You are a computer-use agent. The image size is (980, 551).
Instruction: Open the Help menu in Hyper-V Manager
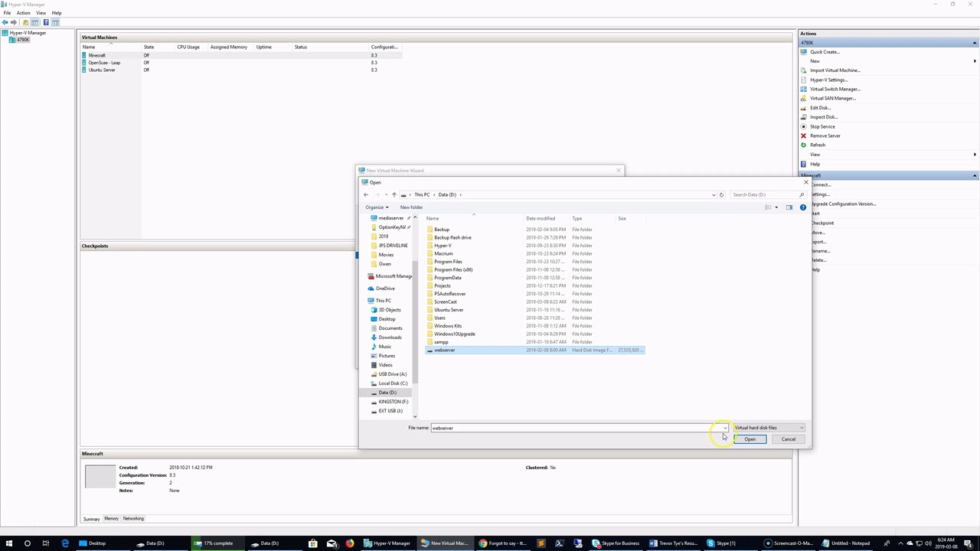click(x=57, y=13)
